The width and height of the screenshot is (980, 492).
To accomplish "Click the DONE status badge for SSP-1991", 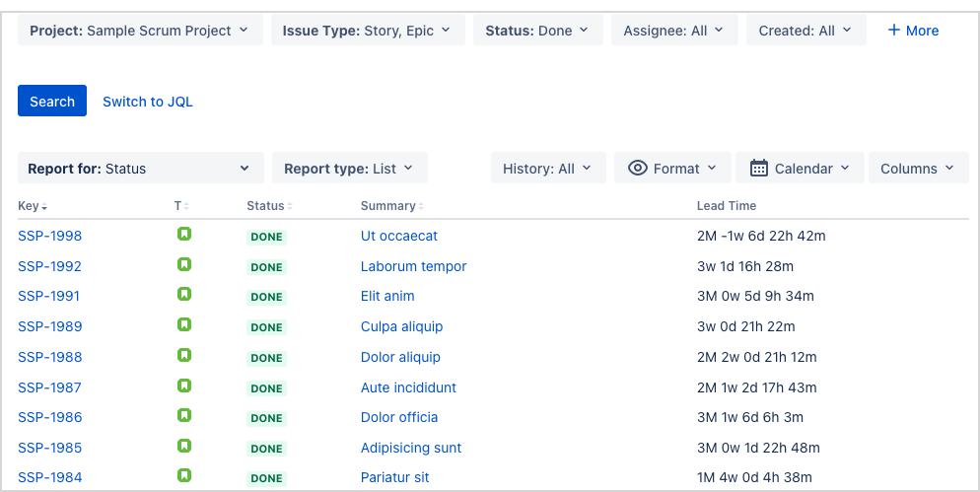I will click(266, 297).
